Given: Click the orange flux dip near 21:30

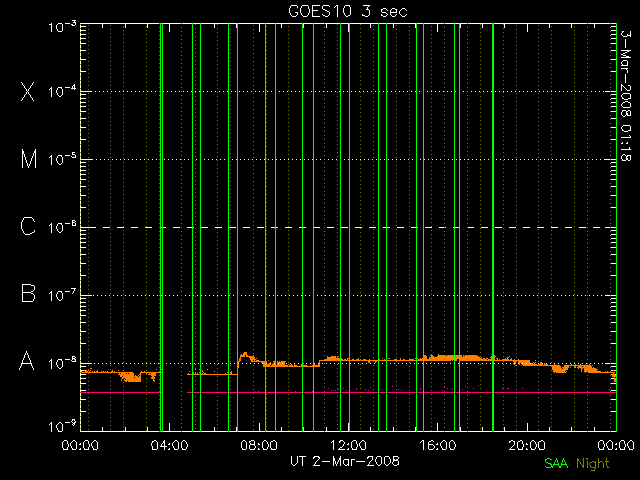Looking at the screenshot, I should tap(560, 369).
